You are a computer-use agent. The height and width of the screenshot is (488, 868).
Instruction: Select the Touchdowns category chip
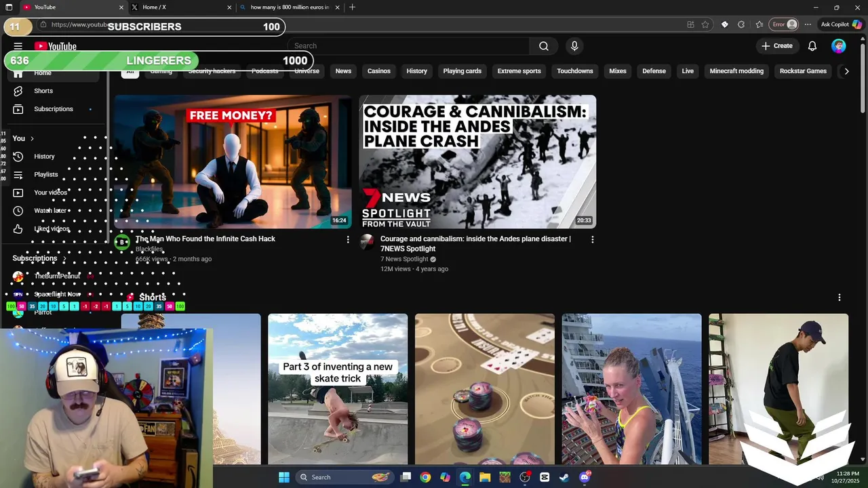coord(575,71)
